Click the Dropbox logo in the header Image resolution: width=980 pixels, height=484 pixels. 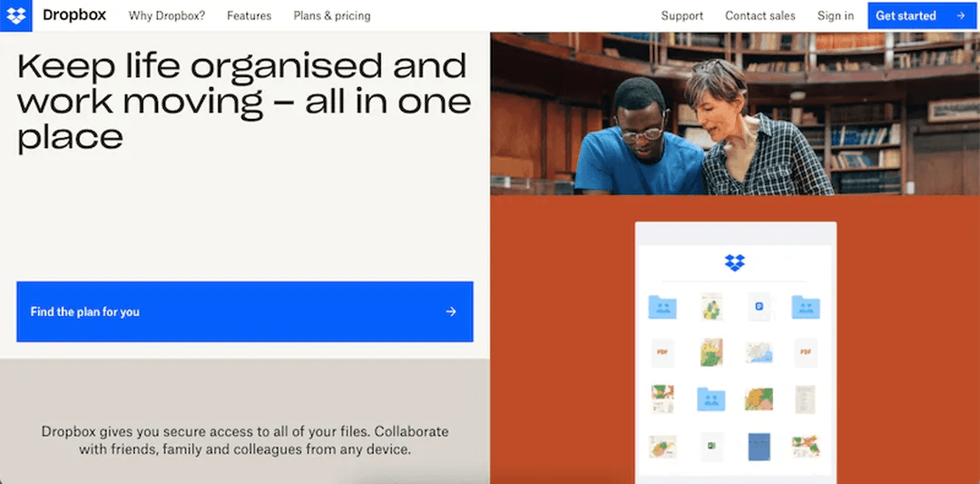(16, 15)
